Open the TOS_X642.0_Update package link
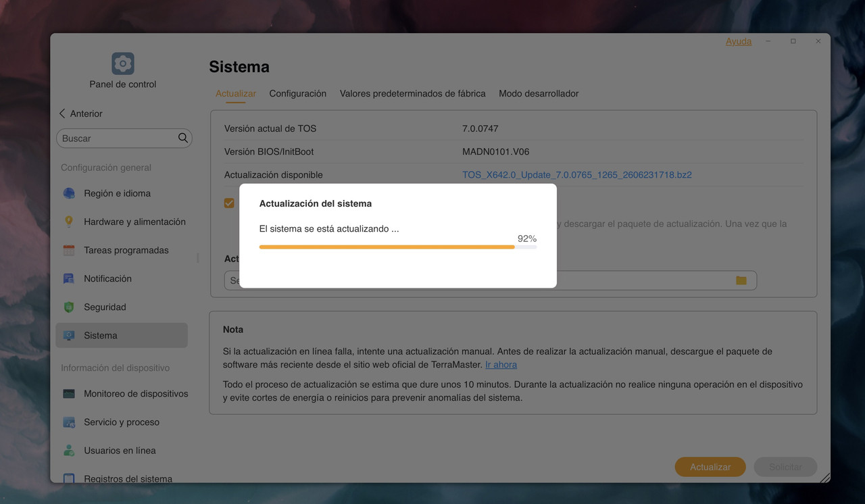This screenshot has height=504, width=865. [577, 174]
